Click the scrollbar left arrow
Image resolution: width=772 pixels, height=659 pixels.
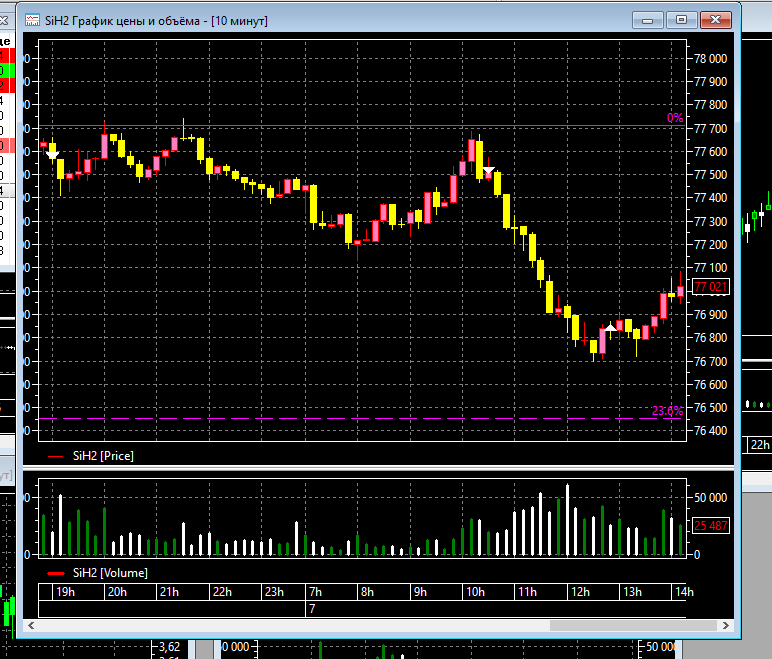point(31,626)
